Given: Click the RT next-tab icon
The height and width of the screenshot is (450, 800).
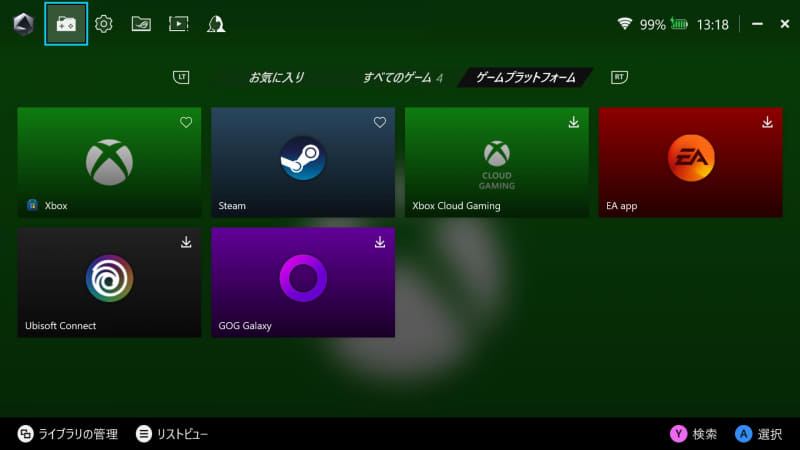Looking at the screenshot, I should tap(619, 78).
